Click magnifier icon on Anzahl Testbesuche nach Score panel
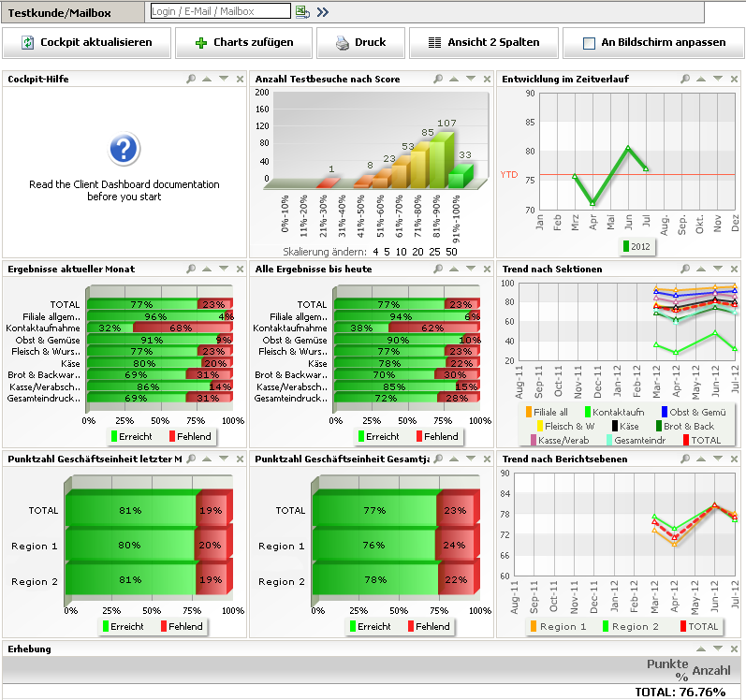This screenshot has height=700, width=746. 438,80
